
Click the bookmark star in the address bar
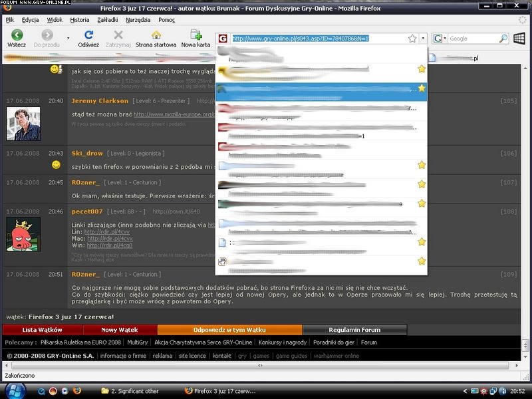412,39
